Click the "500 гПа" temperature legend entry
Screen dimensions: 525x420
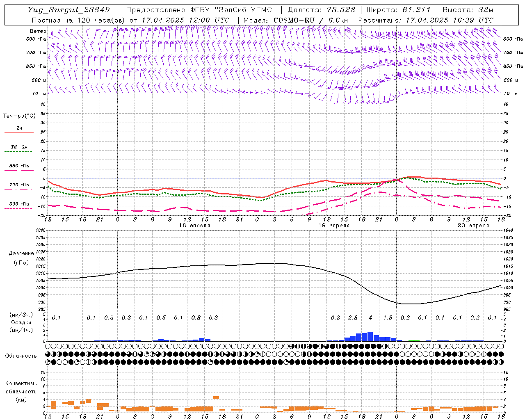point(19,204)
